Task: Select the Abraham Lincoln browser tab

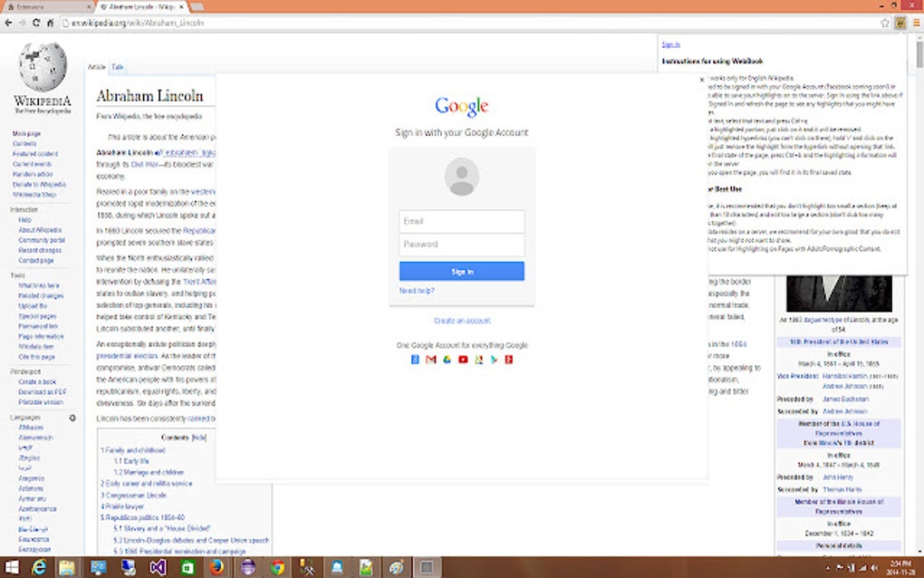Action: point(140,6)
